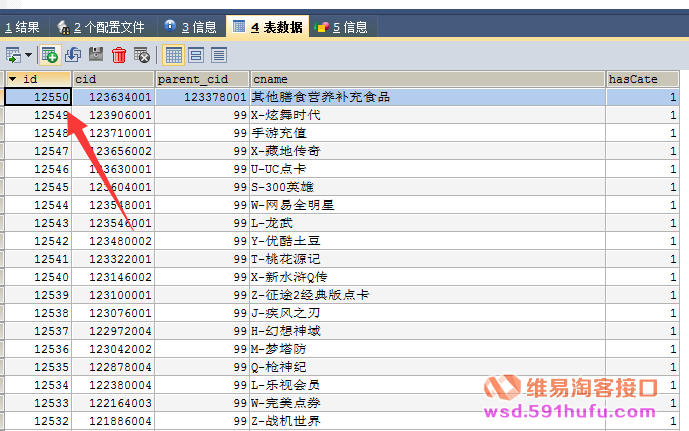Viewport: 689px width, 431px height.
Task: Click cname cell S-300英雄
Action: click(x=428, y=187)
